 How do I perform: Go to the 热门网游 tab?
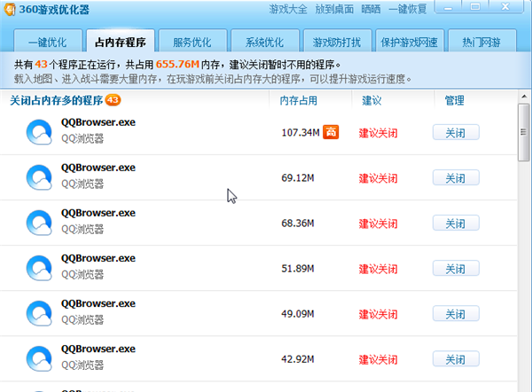pyautogui.click(x=482, y=42)
